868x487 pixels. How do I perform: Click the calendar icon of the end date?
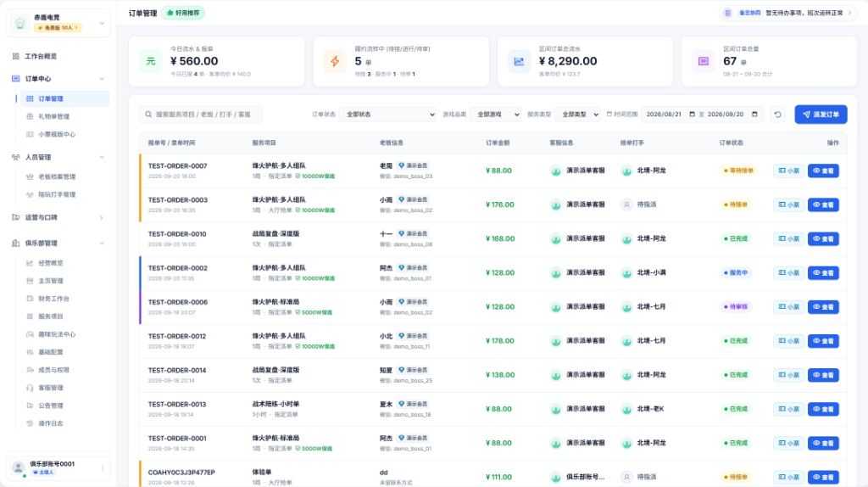pos(754,115)
